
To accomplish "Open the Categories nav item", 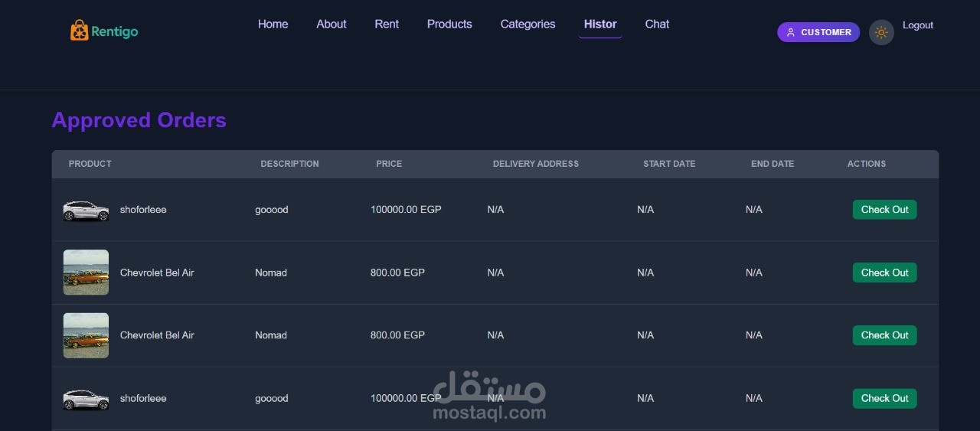I will (528, 24).
